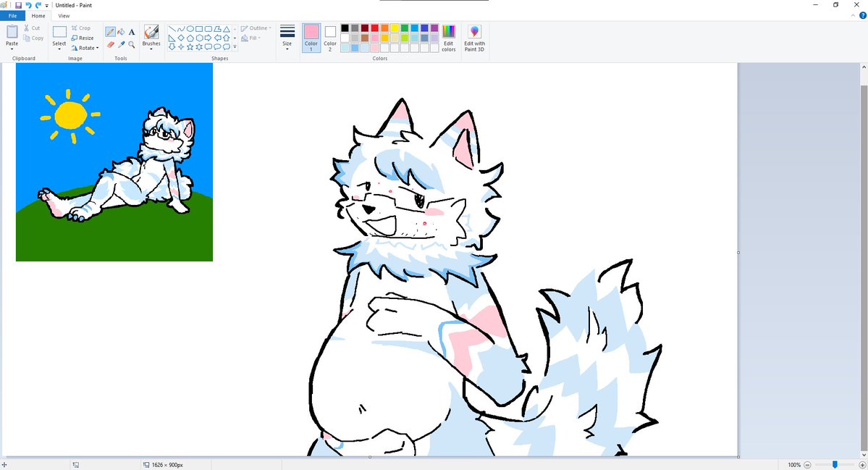Viewport: 868px width, 470px height.
Task: Pick the yellow color swatch
Action: (x=395, y=28)
